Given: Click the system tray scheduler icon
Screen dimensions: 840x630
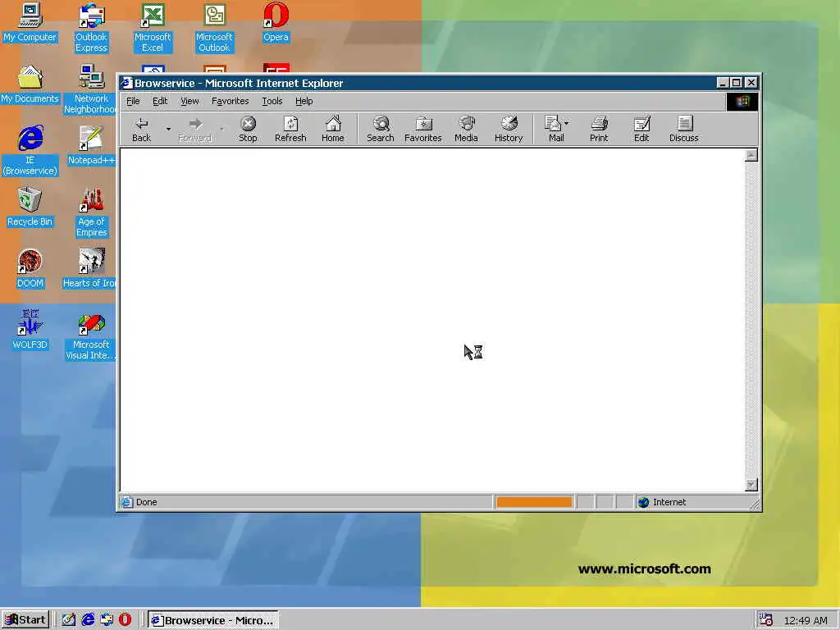Looking at the screenshot, I should (x=765, y=620).
